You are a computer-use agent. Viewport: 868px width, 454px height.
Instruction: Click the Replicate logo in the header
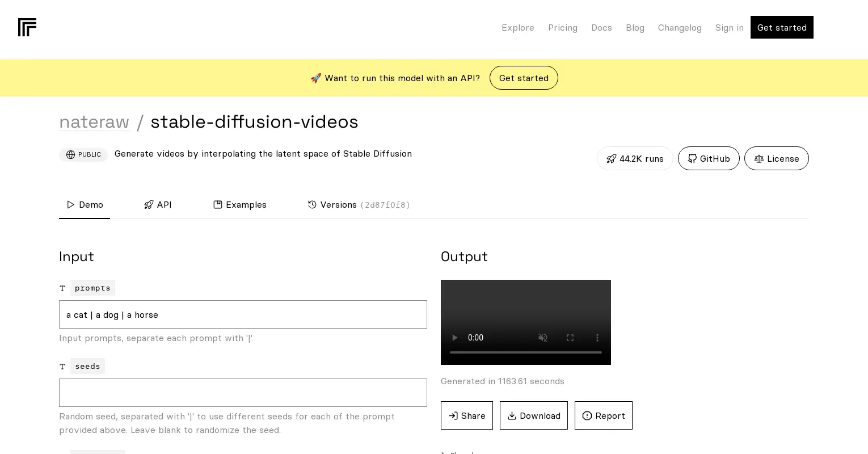pyautogui.click(x=27, y=27)
